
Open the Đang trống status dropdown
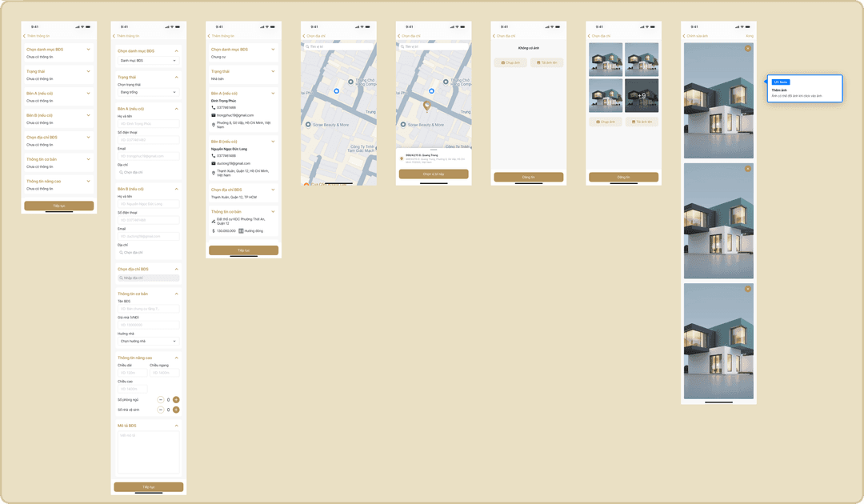coord(148,92)
